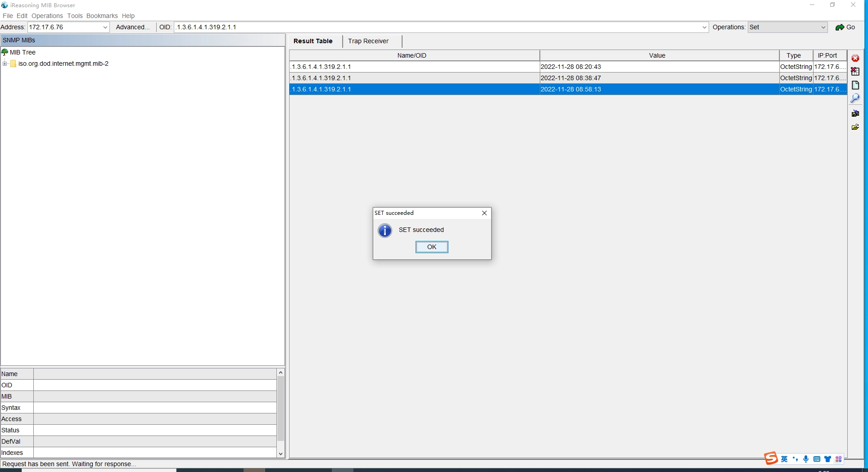Toggle Sogou English/Chinese input mode
868x472 pixels.
(784, 459)
